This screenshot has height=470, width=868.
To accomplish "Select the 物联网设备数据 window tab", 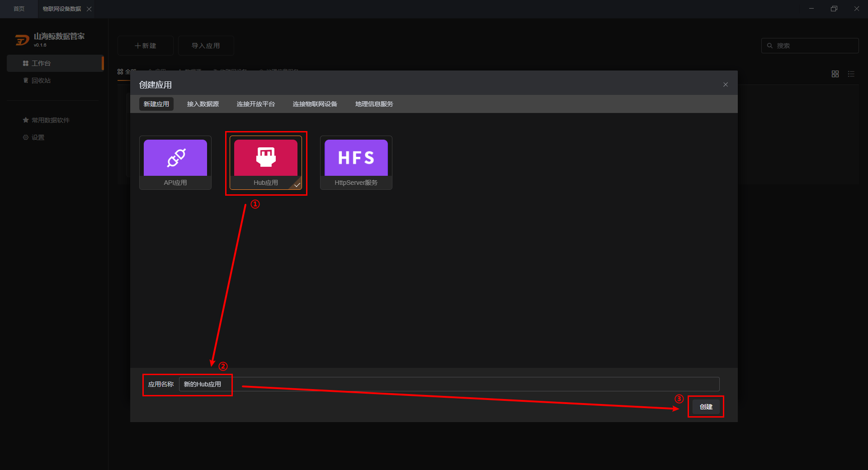I will point(62,9).
